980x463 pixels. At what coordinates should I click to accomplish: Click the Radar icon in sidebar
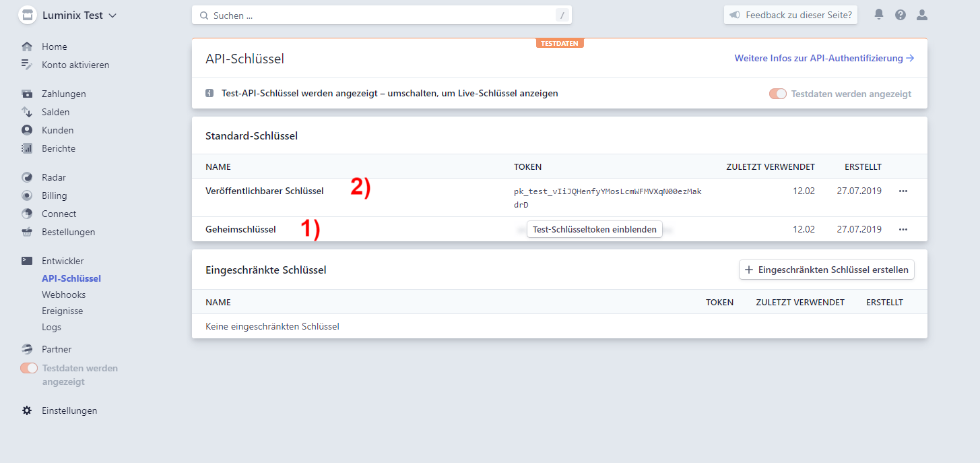pos(27,177)
